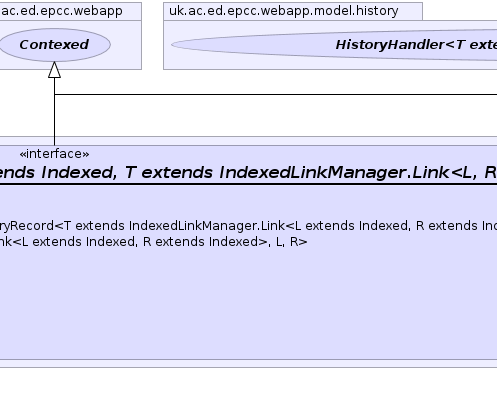
Task: Select the «interface» stereotype label
Action: point(54,154)
